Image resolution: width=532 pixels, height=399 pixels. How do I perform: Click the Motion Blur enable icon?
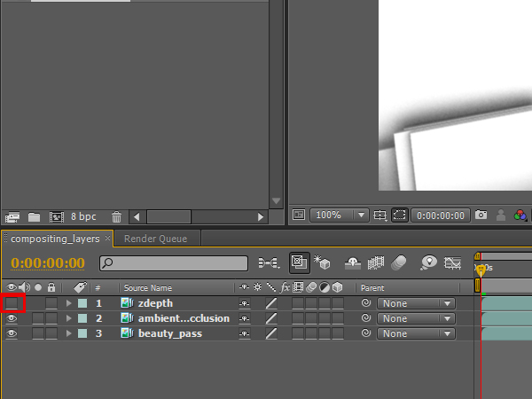pyautogui.click(x=398, y=263)
